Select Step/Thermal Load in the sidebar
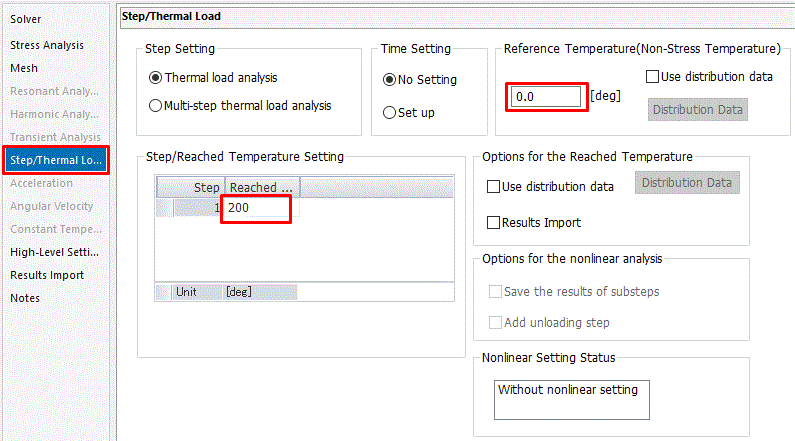Screen dimensions: 795x441 pyautogui.click(x=55, y=160)
